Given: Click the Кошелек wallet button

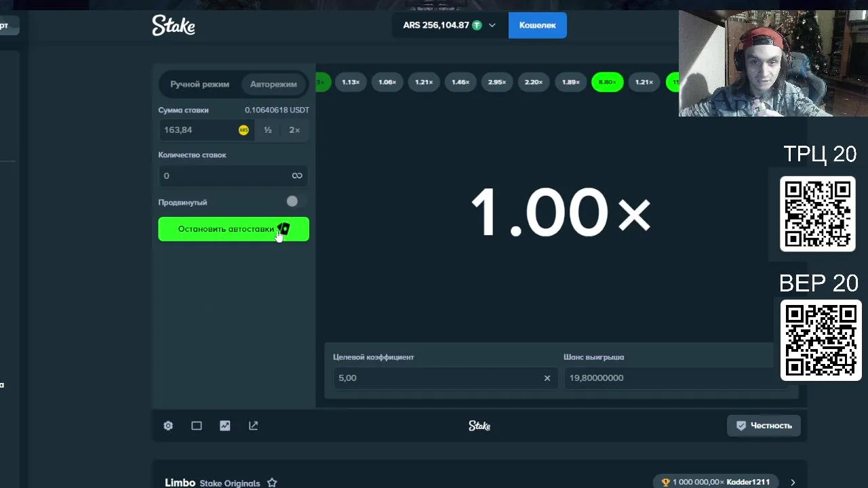Looking at the screenshot, I should (x=538, y=25).
